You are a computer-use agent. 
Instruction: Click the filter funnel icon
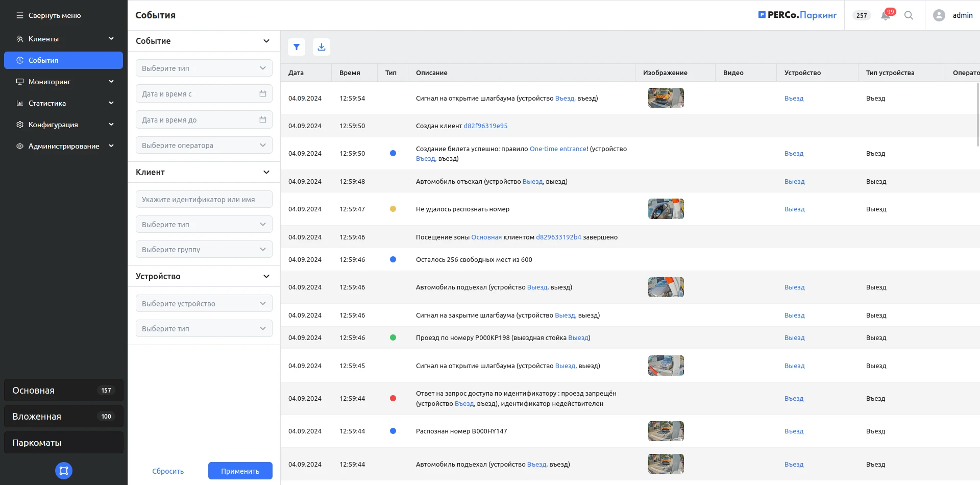297,47
